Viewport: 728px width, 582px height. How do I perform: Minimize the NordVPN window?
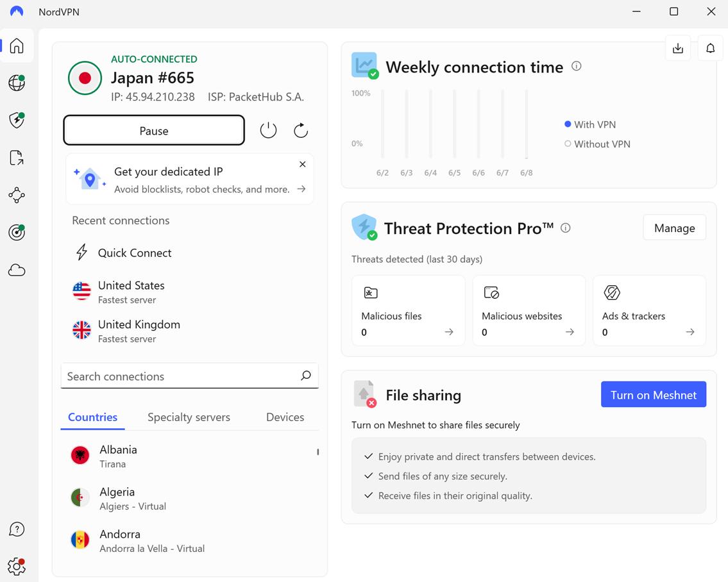tap(636, 11)
